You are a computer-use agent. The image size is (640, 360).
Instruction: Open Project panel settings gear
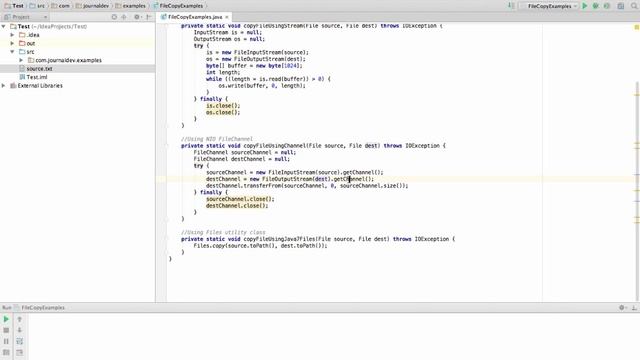137,17
